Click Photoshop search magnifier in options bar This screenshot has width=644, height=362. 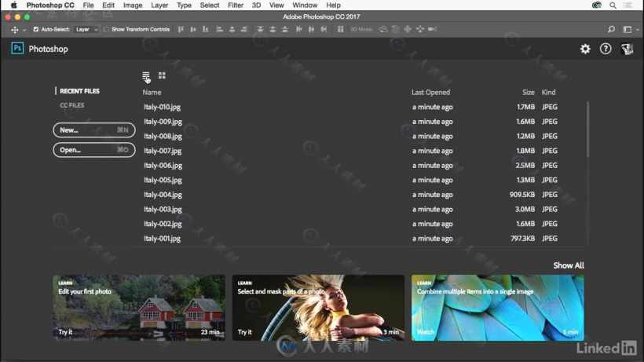611,30
